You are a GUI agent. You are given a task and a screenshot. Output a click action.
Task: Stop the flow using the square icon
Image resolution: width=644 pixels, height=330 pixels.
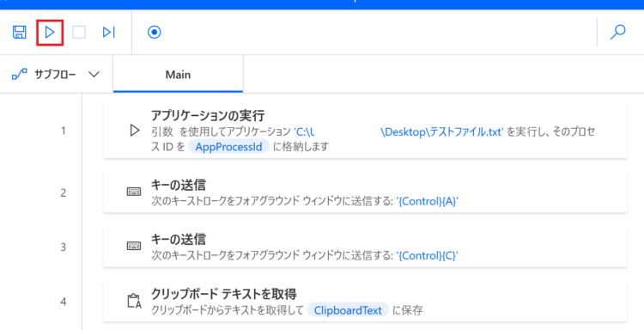79,32
